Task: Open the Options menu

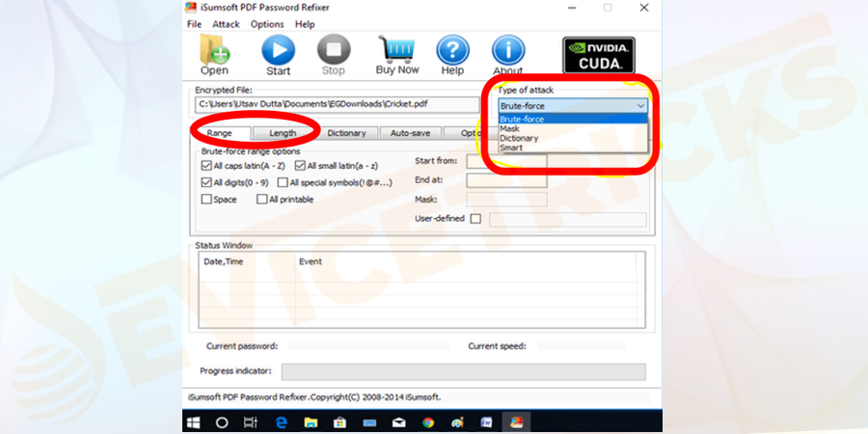Action: point(267,24)
